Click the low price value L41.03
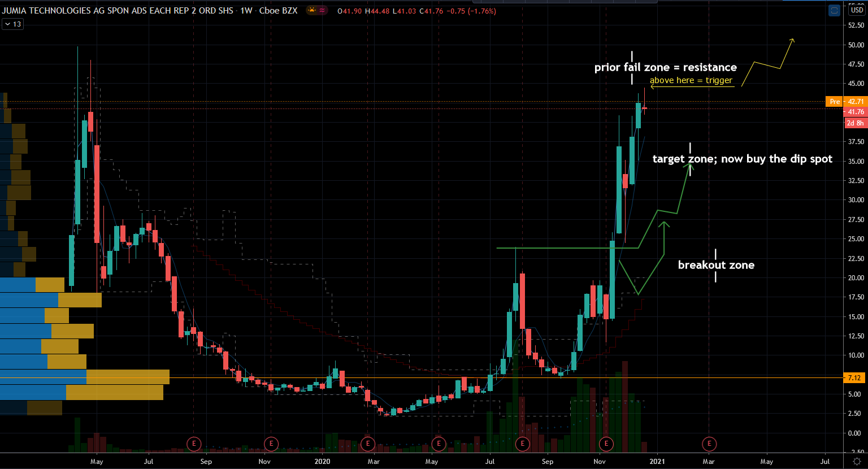This screenshot has height=469, width=868. tap(405, 11)
